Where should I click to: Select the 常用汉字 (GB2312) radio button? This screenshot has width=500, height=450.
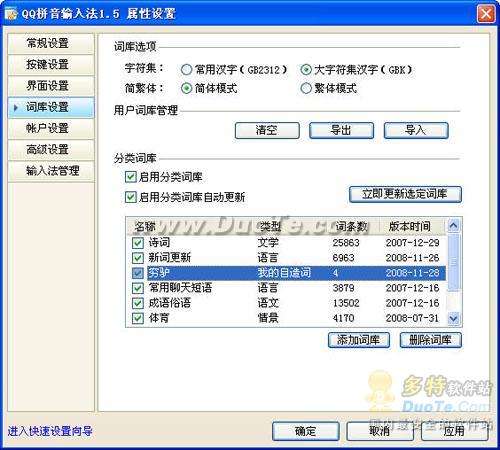(x=186, y=70)
